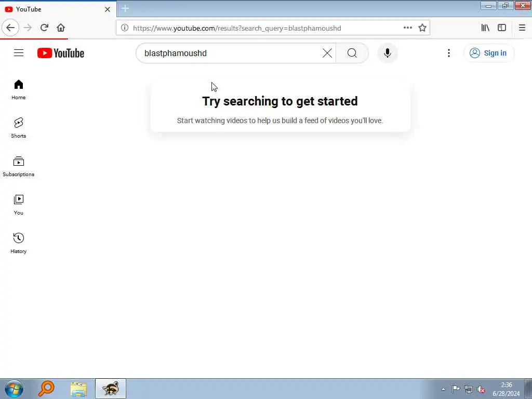532x399 pixels.
Task: Open Action Center flag icon
Action: coord(456,389)
